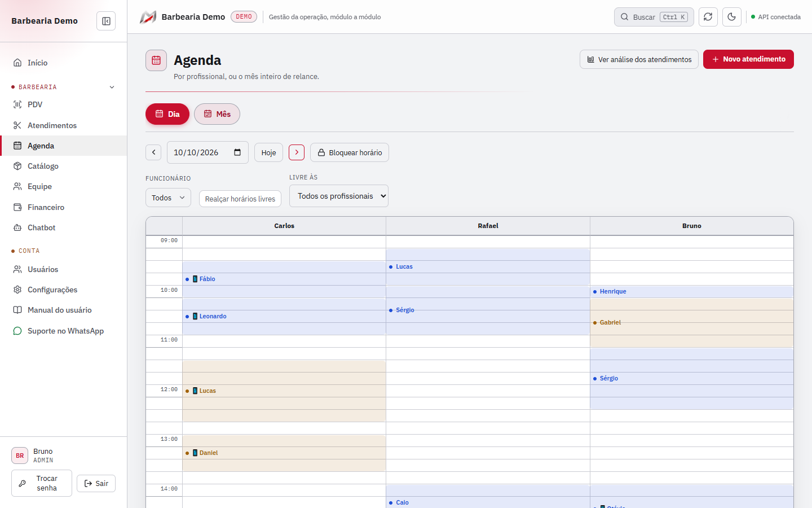Viewport: 812px width, 508px height.
Task: Click the Hoje button
Action: [x=268, y=152]
